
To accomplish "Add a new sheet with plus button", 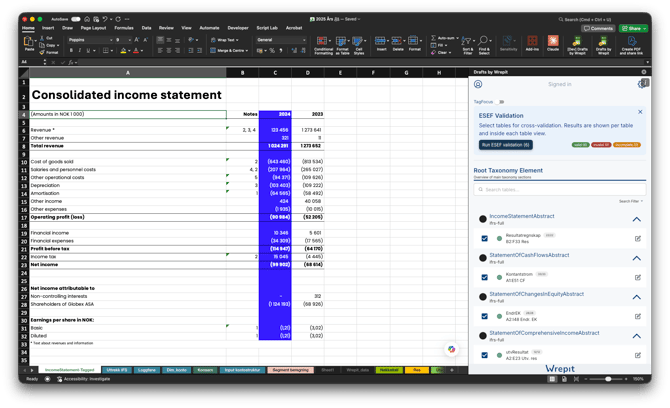I will [x=452, y=370].
